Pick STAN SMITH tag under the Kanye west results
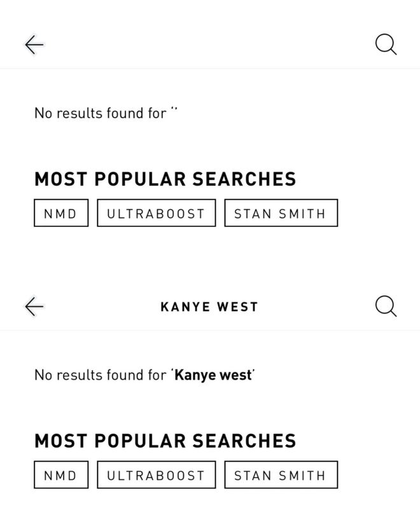Image resolution: width=420 pixels, height=524 pixels. (x=280, y=476)
